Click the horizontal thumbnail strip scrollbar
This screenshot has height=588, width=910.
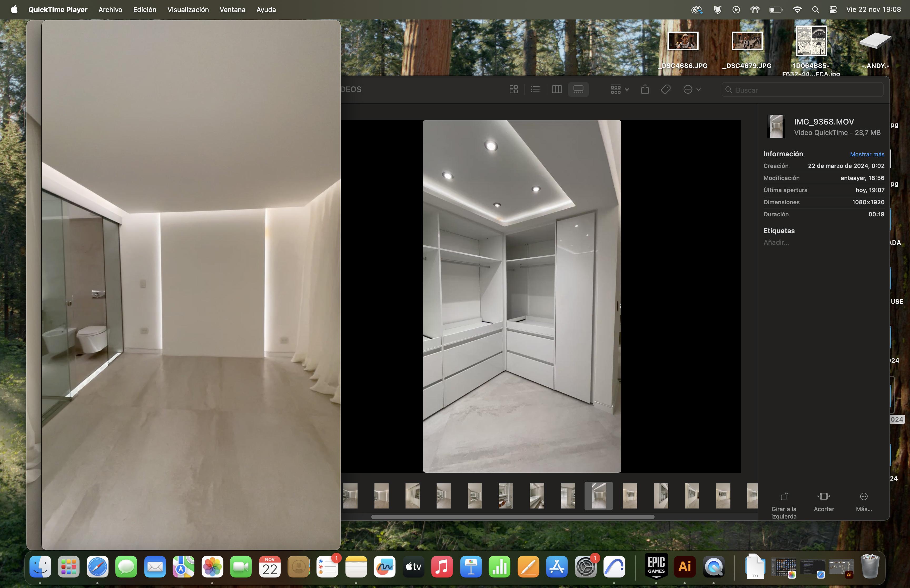(x=512, y=517)
